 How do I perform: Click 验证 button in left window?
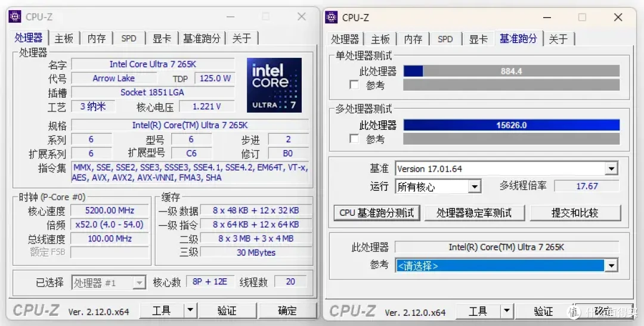pyautogui.click(x=227, y=311)
